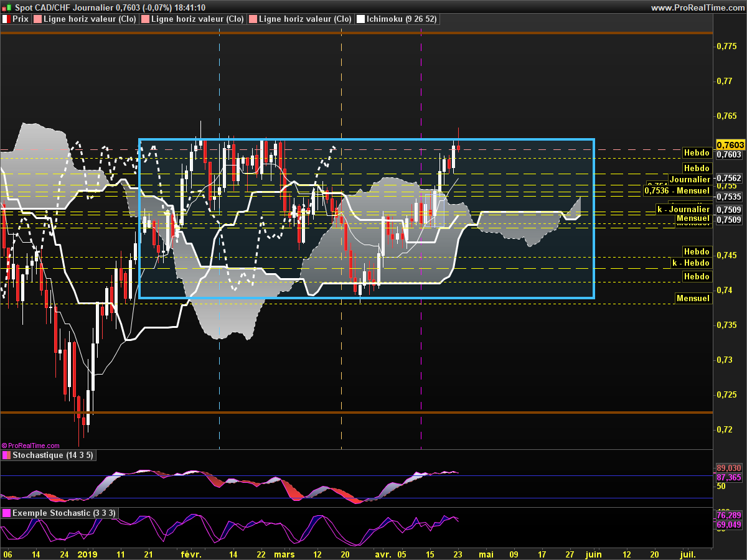
Task: Click the 0,745 price axis value
Action: pyautogui.click(x=726, y=255)
